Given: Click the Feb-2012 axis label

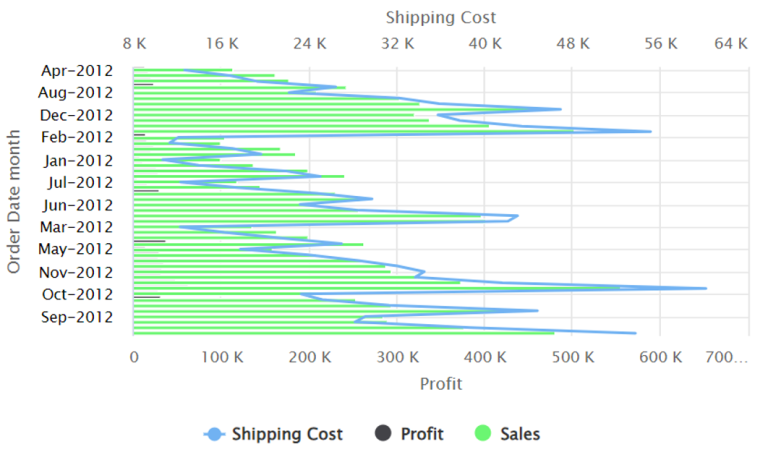Looking at the screenshot, I should [x=77, y=137].
